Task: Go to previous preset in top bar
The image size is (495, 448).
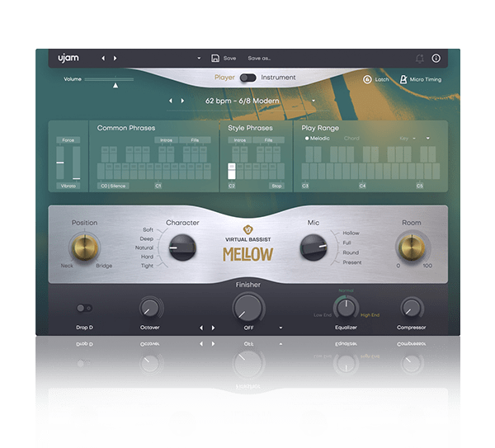Action: 103,58
